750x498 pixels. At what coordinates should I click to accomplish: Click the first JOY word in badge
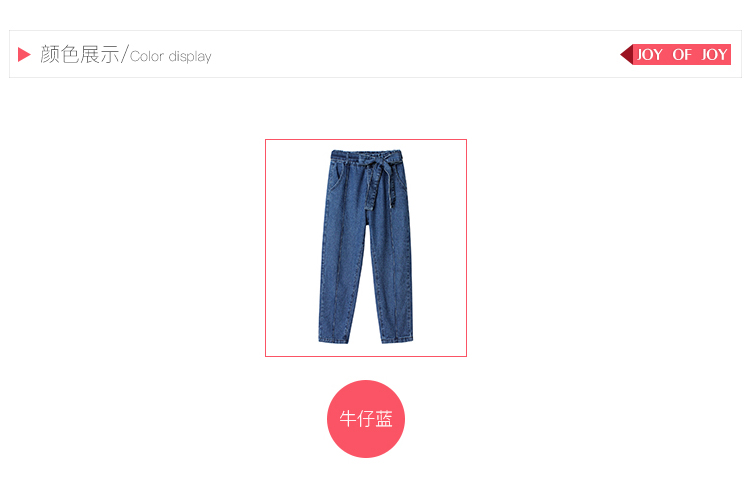650,55
